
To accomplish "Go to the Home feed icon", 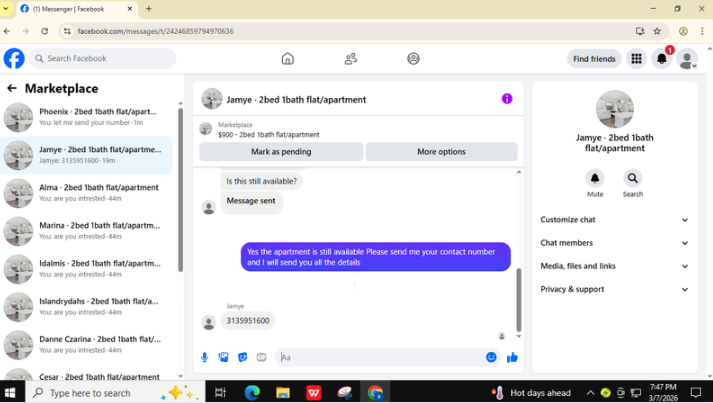I will pyautogui.click(x=287, y=59).
